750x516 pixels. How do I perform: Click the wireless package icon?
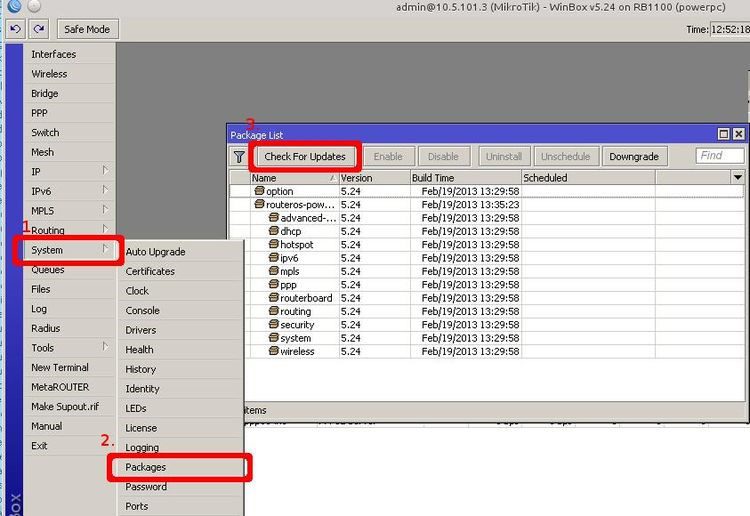pyautogui.click(x=273, y=352)
